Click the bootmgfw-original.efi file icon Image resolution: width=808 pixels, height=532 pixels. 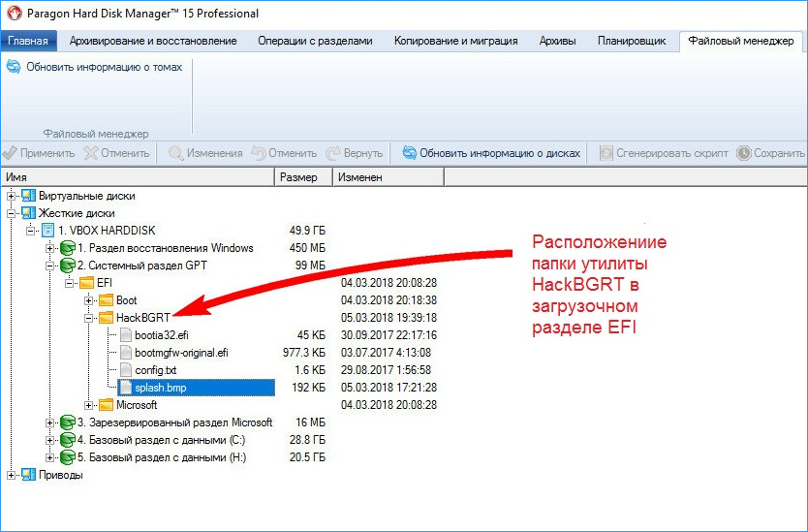click(x=126, y=353)
